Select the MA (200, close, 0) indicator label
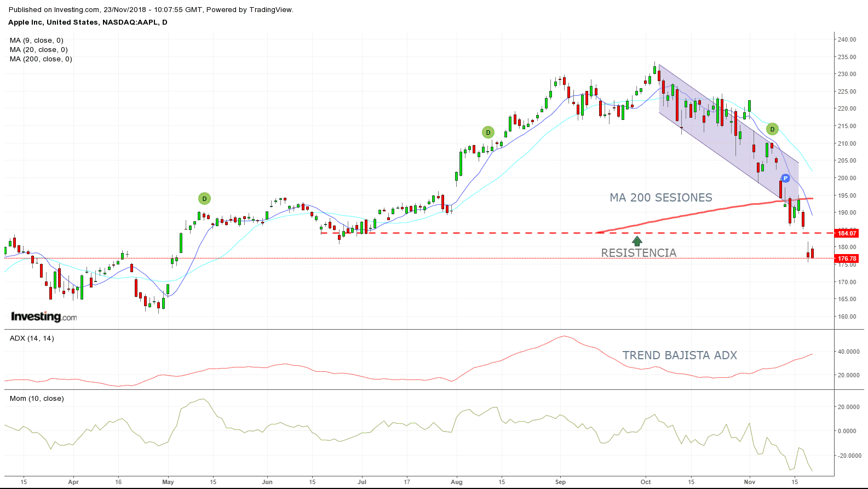The image size is (868, 489). pos(41,59)
